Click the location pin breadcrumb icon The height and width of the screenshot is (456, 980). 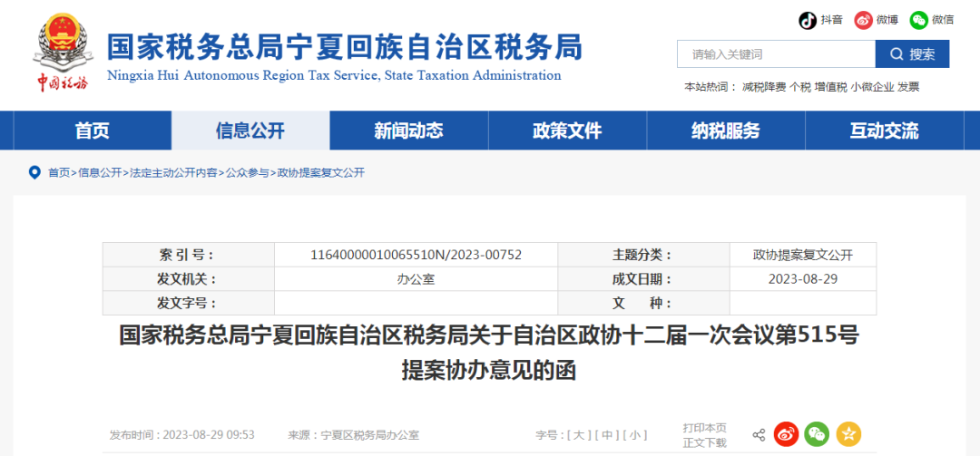point(34,172)
